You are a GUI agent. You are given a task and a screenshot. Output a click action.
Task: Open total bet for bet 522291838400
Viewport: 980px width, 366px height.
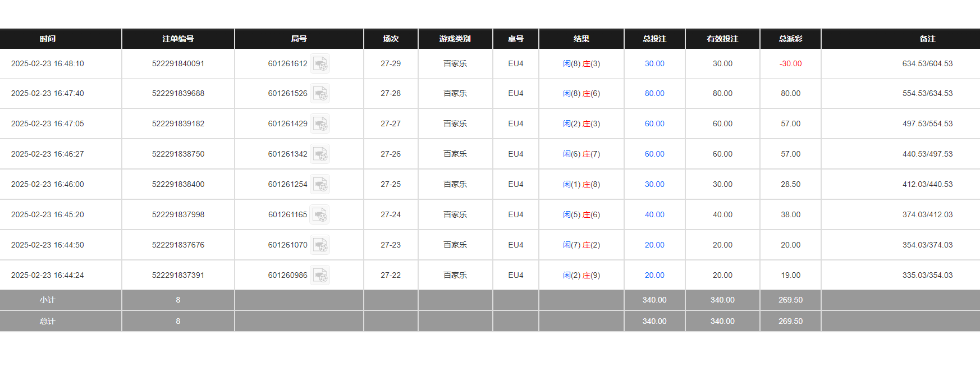[654, 185]
